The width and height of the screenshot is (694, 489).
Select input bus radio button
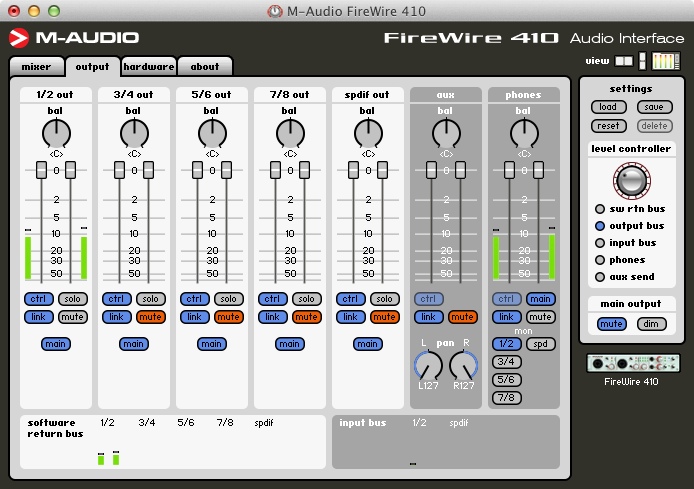[x=600, y=243]
